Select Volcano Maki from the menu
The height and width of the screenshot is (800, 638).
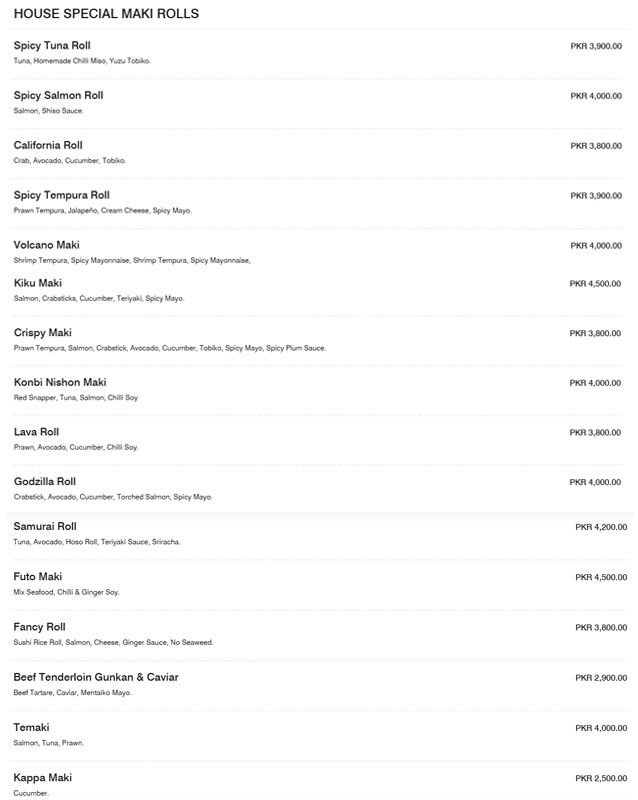coord(46,245)
